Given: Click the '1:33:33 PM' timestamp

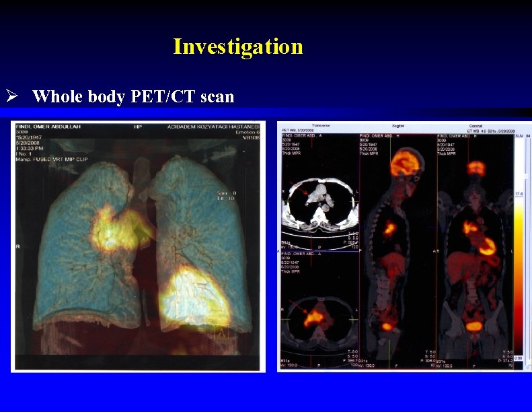Looking at the screenshot, I should click(30, 148).
